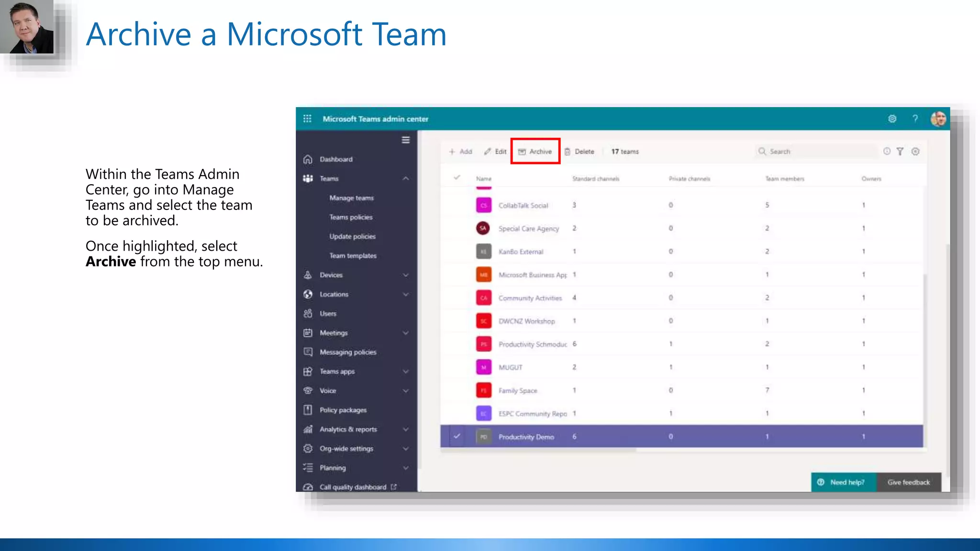Expand Analytics & reports chevron
980x551 pixels.
pyautogui.click(x=406, y=430)
